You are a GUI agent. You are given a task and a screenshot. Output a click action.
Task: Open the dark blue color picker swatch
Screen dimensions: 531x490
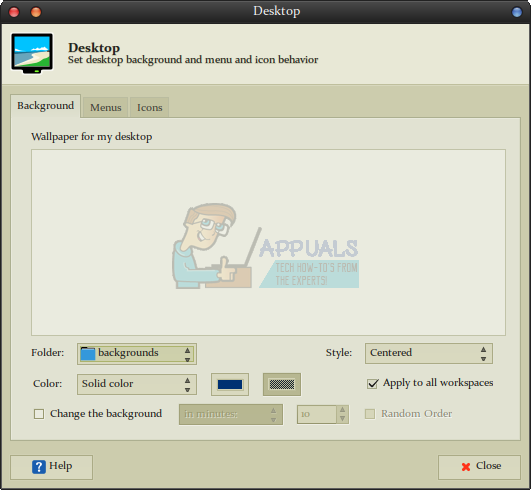coord(230,384)
